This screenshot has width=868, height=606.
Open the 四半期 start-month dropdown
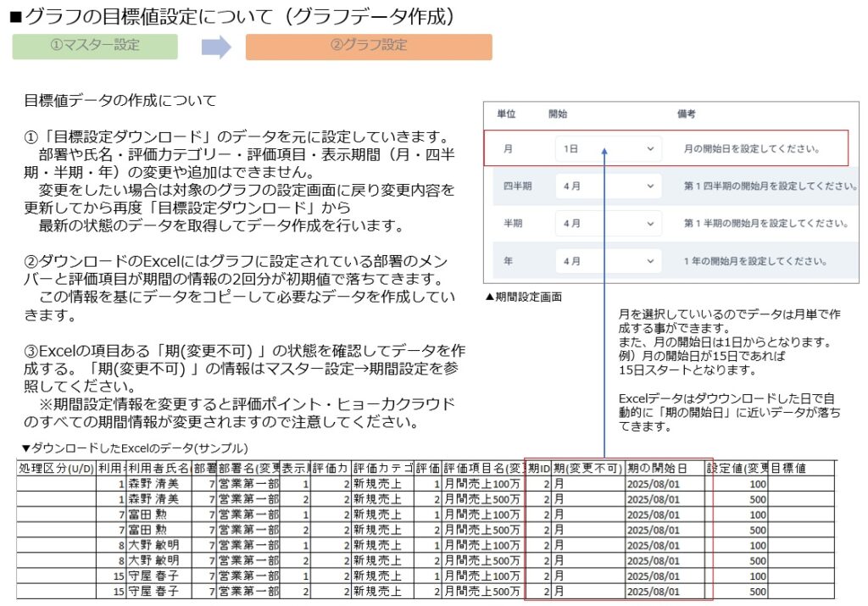pyautogui.click(x=607, y=186)
